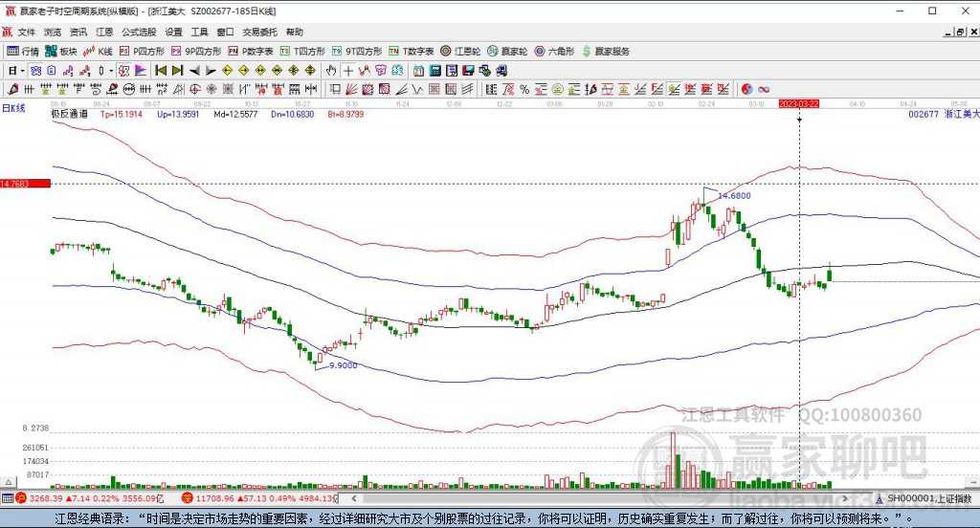Screen dimensions: 980x528
Task: Open the 帮助 menu
Action: tap(295, 32)
